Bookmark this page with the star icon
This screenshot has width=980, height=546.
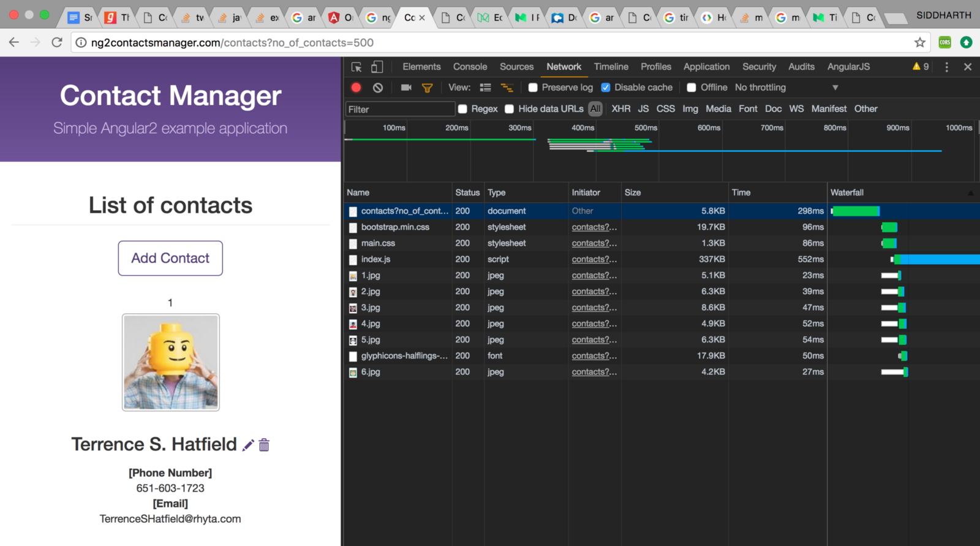(x=919, y=42)
